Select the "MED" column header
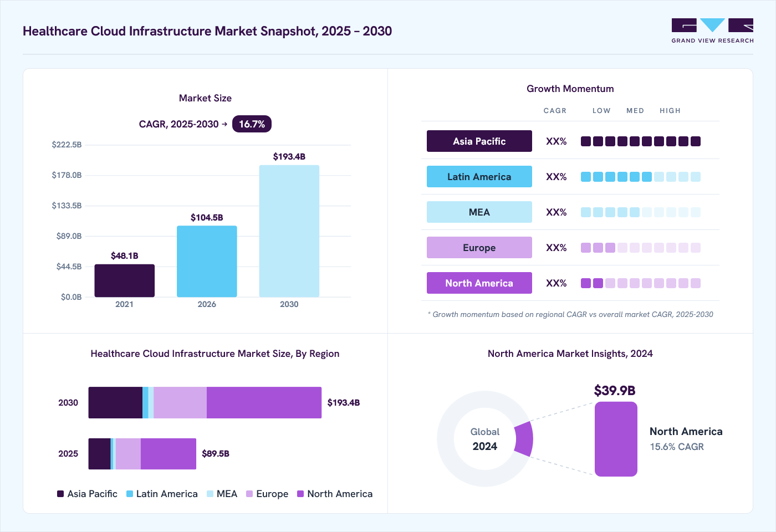Viewport: 776px width, 532px height. coord(635,111)
